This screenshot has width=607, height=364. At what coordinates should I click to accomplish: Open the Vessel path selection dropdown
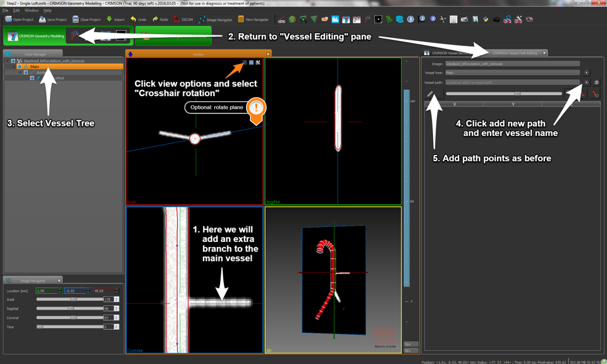[512, 82]
